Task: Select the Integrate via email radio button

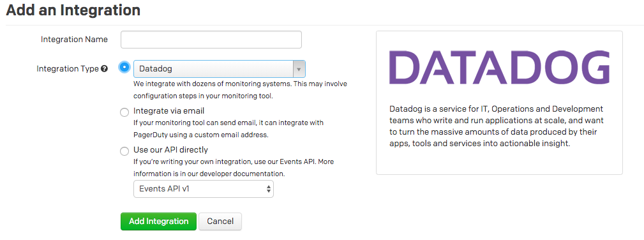Action: coord(124,112)
